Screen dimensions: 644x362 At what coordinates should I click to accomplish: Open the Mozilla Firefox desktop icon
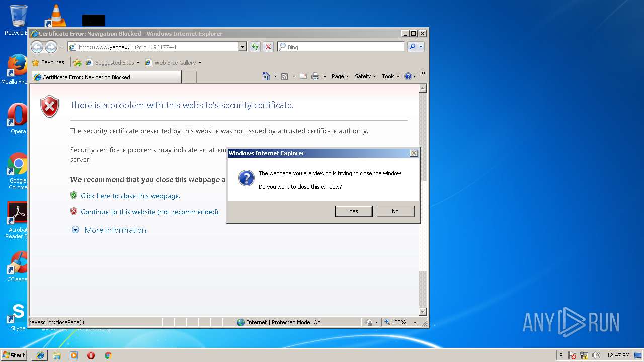[17, 69]
